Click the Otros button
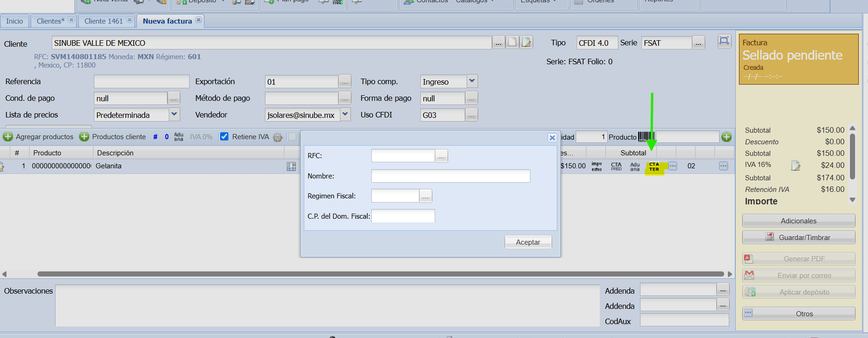The image size is (868, 338). [x=799, y=313]
